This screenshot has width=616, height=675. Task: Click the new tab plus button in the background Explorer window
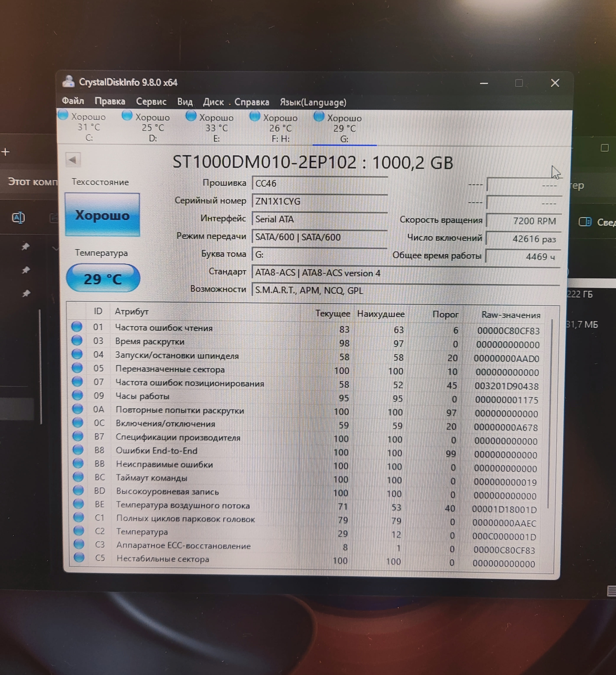click(x=5, y=152)
